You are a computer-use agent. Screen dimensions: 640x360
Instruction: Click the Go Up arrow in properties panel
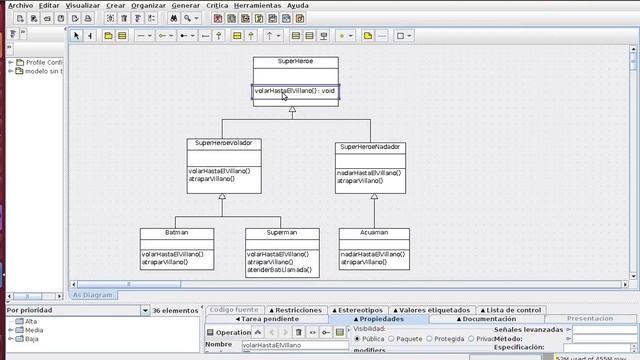coord(258,333)
